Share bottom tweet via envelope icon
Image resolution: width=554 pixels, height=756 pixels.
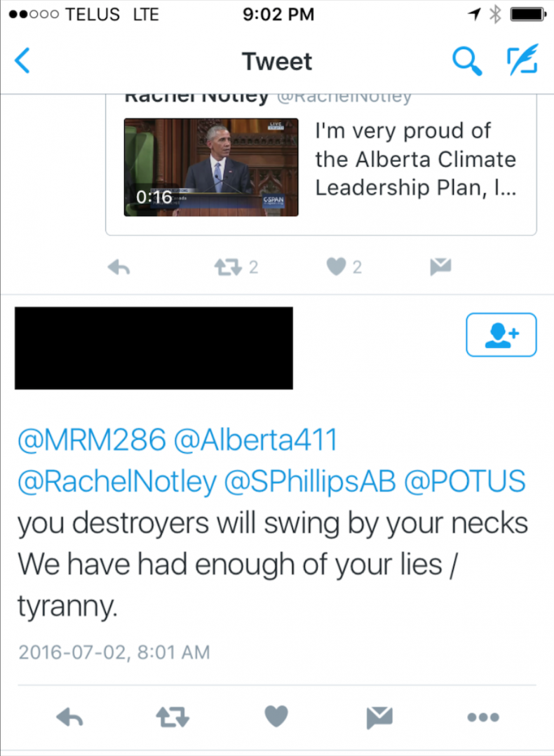379,717
